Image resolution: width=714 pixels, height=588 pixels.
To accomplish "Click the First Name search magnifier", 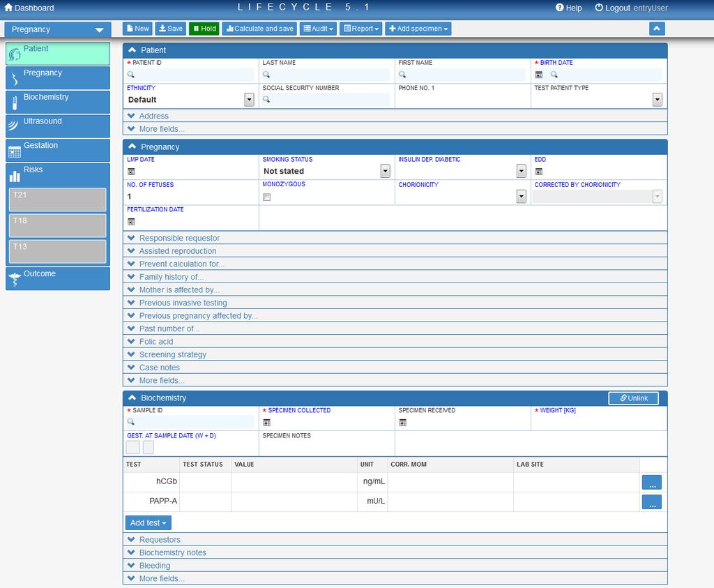I will [402, 75].
